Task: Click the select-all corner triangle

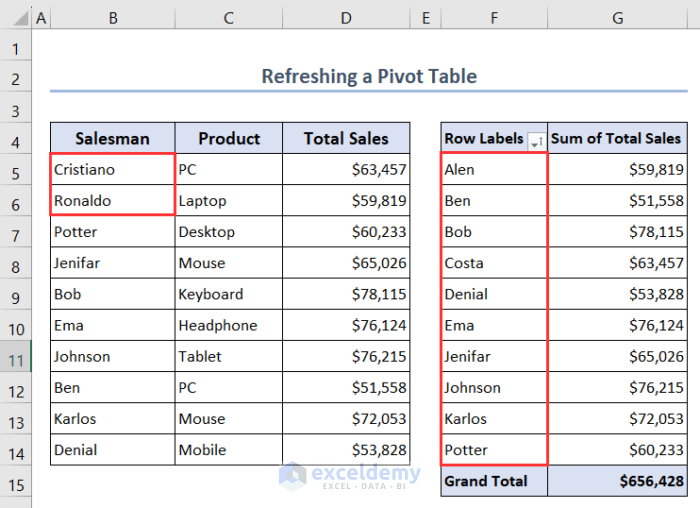Action: [x=21, y=18]
